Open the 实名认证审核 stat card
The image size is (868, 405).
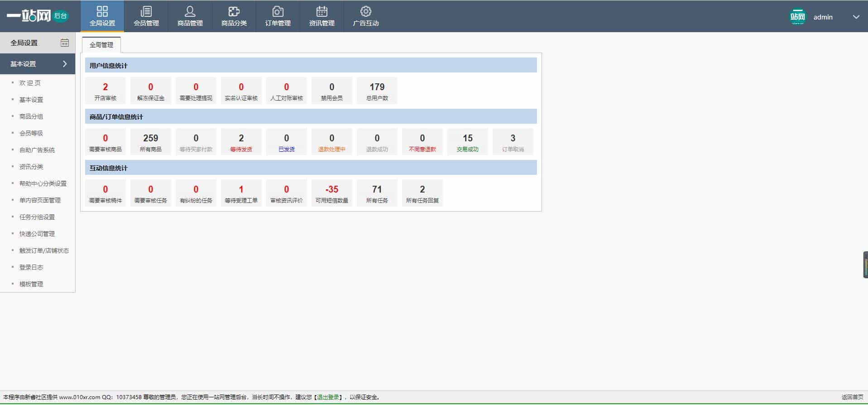241,91
